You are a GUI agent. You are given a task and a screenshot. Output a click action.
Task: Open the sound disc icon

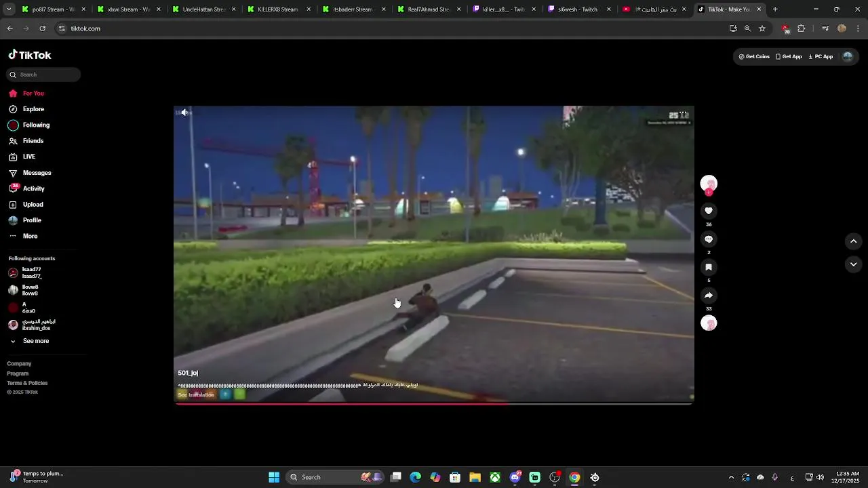[709, 323]
